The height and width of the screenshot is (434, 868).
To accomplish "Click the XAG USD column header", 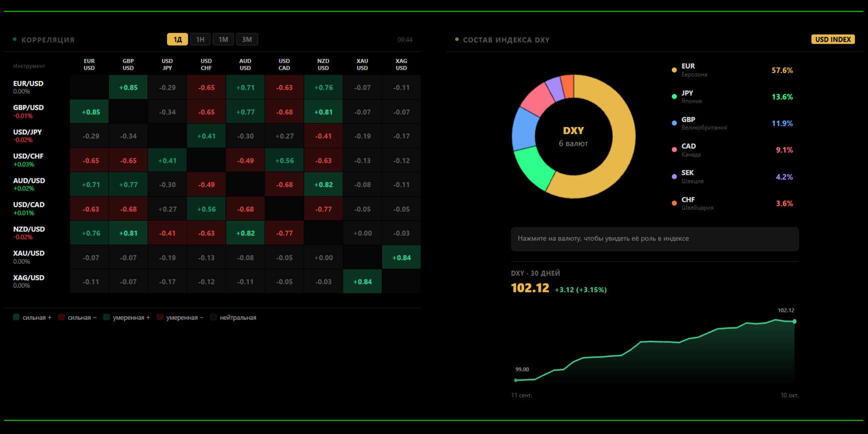I will (x=401, y=65).
